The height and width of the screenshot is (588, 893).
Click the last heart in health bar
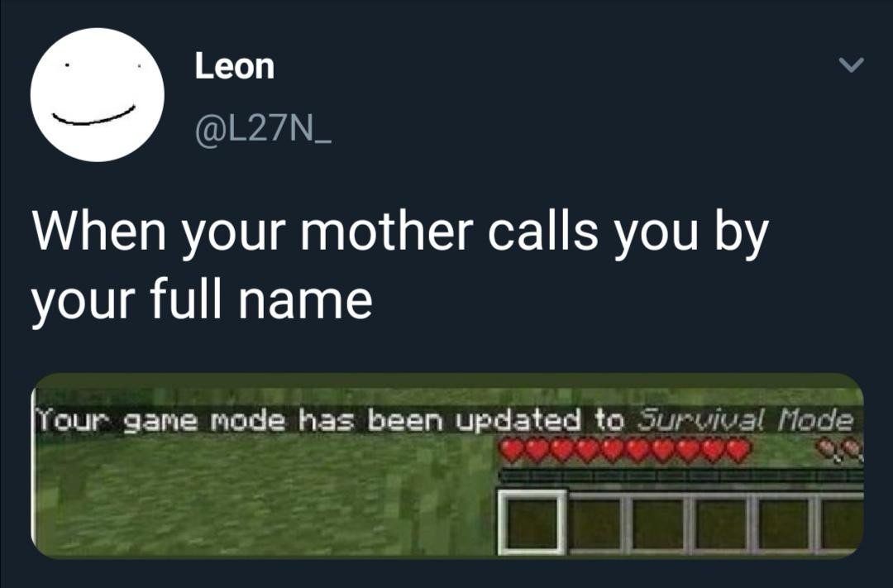738,450
